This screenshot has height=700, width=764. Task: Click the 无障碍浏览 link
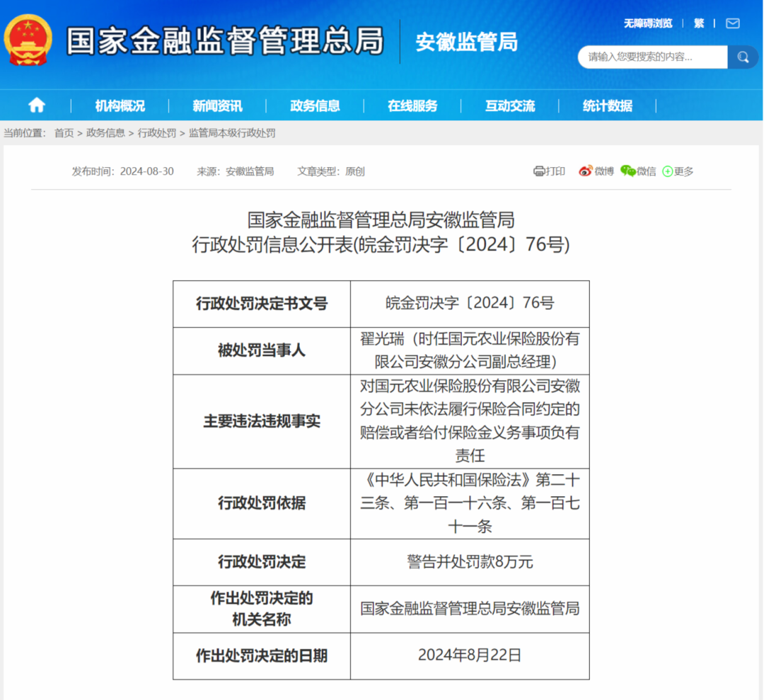click(x=648, y=23)
